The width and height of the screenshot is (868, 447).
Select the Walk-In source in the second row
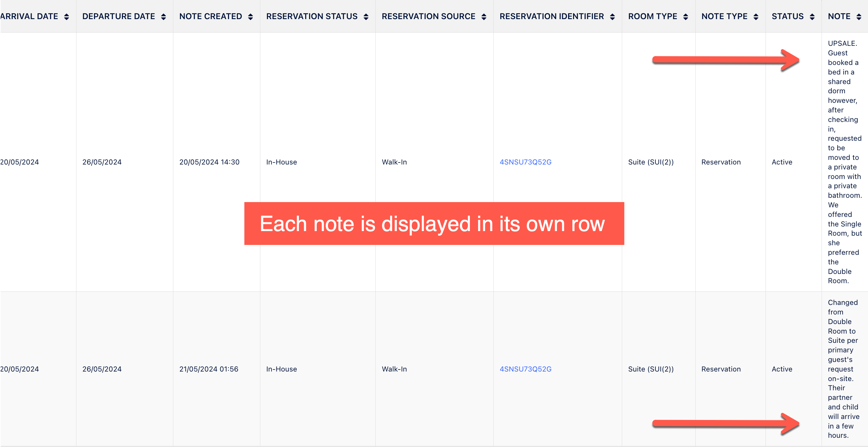click(394, 369)
